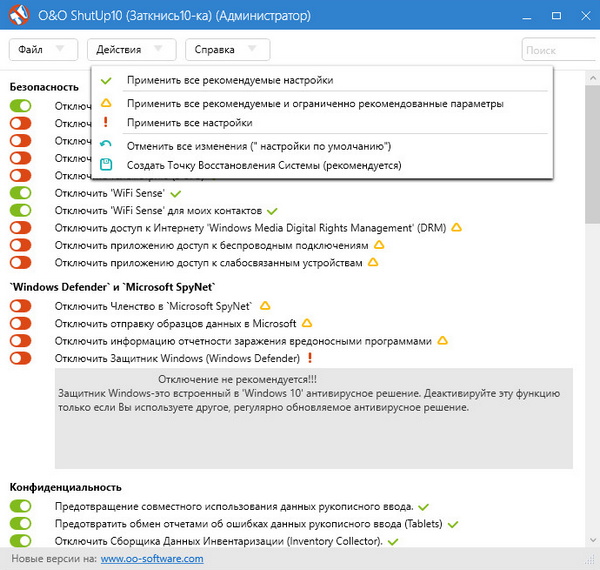
Task: Click Отключить приложению доступ к беспроводным подключениям
Action: (212, 245)
